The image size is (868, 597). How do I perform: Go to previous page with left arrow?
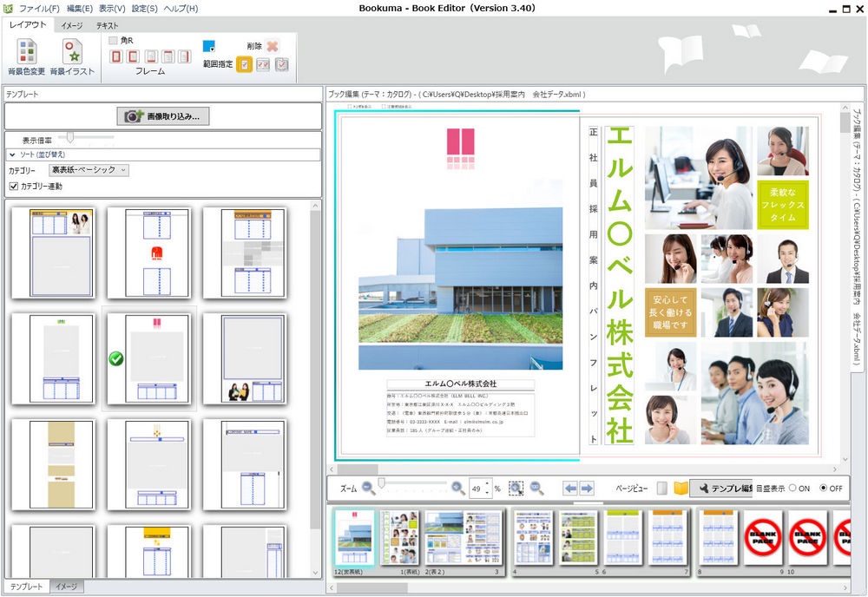[x=570, y=489]
